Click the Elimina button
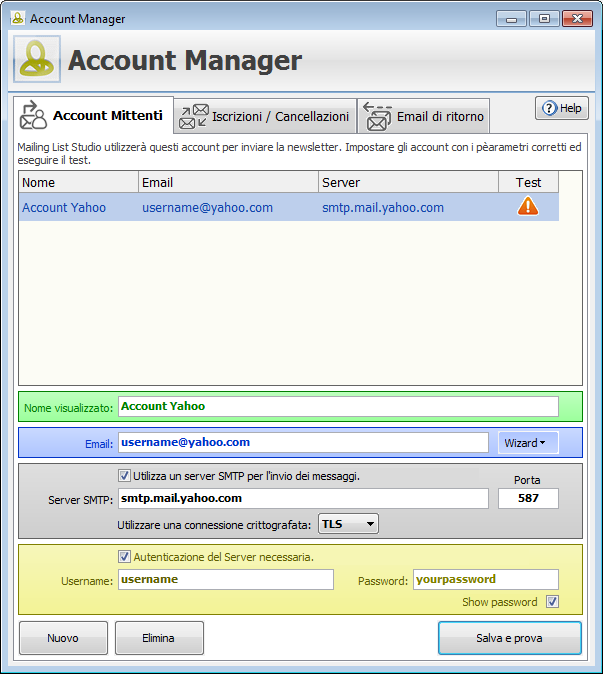 click(159, 638)
